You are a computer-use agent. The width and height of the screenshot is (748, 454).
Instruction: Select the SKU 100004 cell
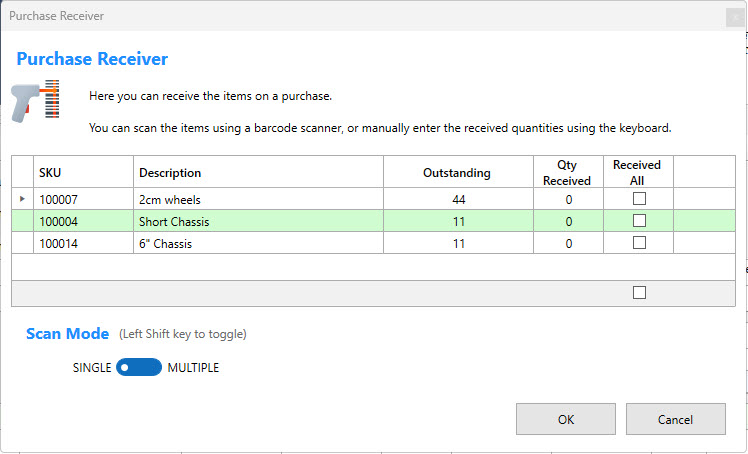point(83,222)
